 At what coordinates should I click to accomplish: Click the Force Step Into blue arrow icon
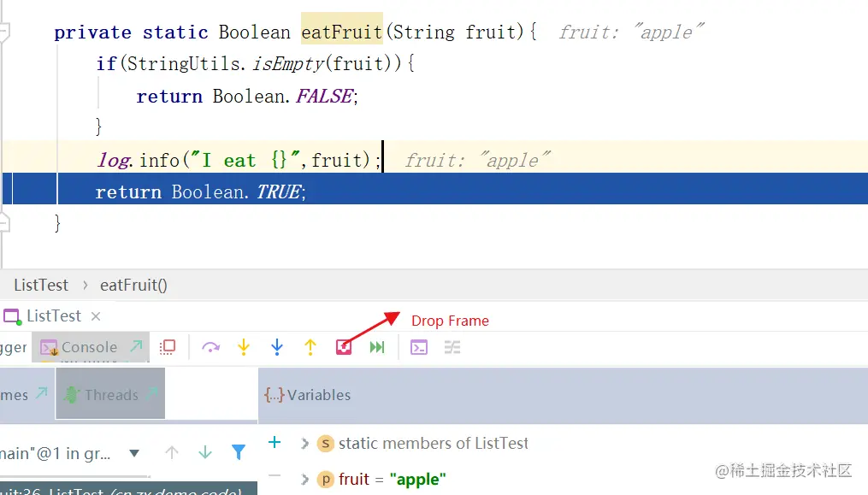[277, 347]
